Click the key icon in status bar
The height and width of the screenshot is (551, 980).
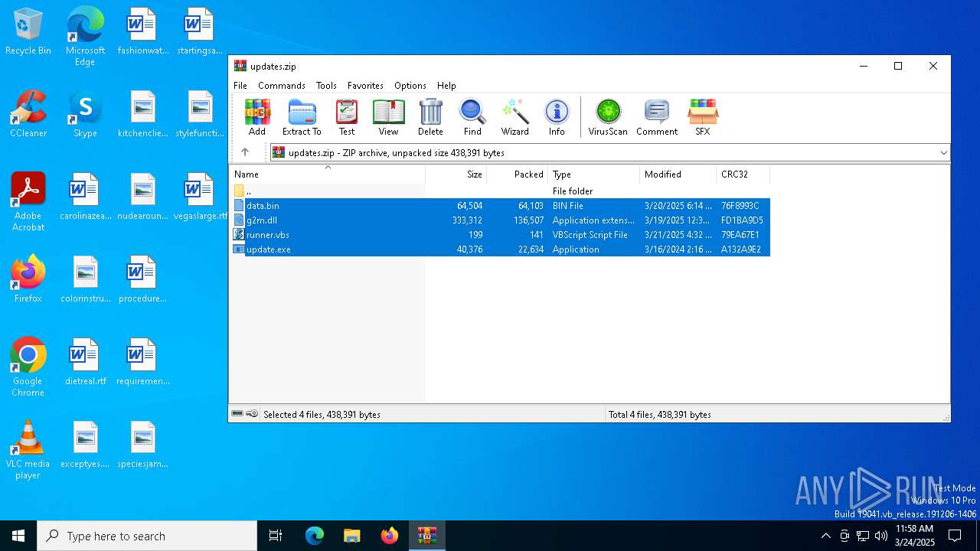(252, 414)
